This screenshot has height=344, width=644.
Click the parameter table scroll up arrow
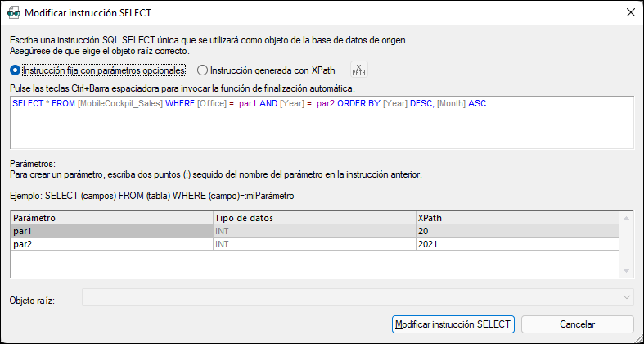click(x=627, y=218)
